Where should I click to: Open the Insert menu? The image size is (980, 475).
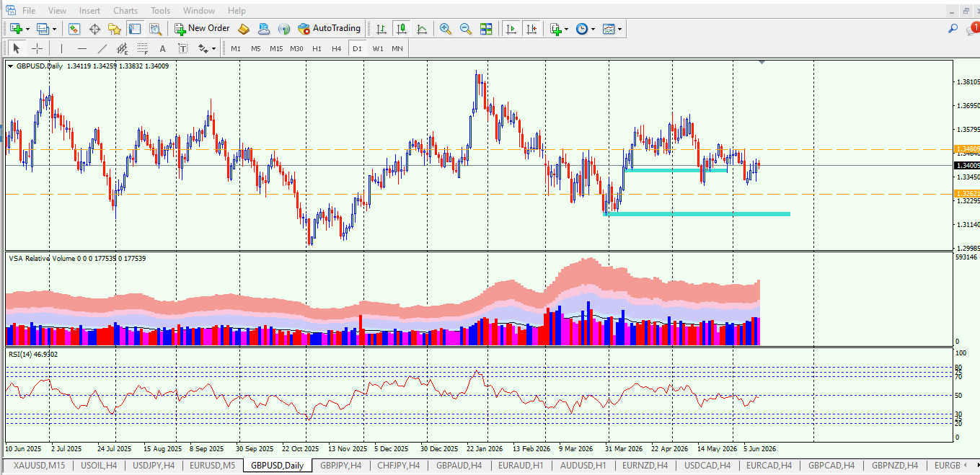coord(90,11)
